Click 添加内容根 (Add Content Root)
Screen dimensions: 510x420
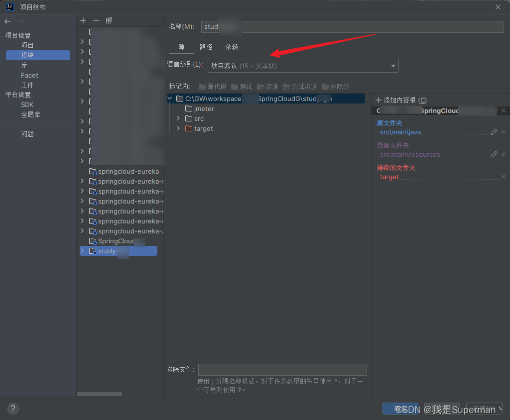(401, 100)
